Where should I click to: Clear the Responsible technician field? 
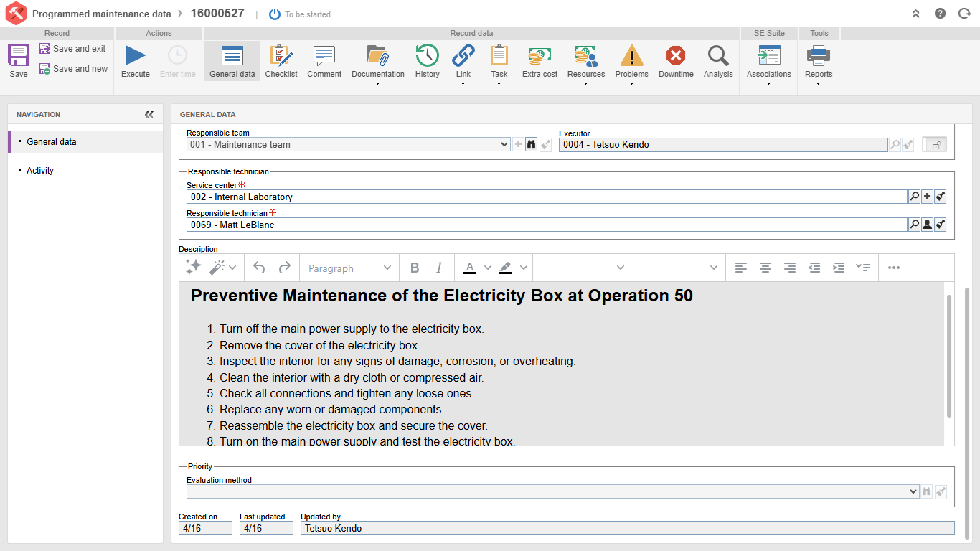click(941, 225)
